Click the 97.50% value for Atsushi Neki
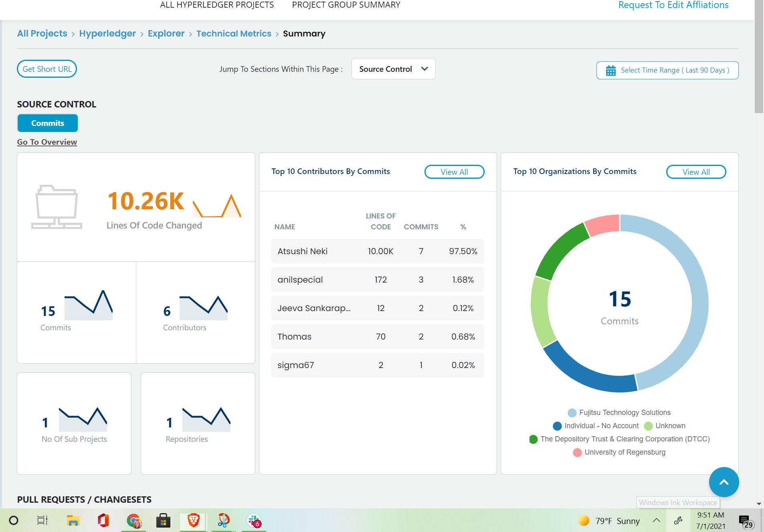The width and height of the screenshot is (764, 532). tap(463, 251)
